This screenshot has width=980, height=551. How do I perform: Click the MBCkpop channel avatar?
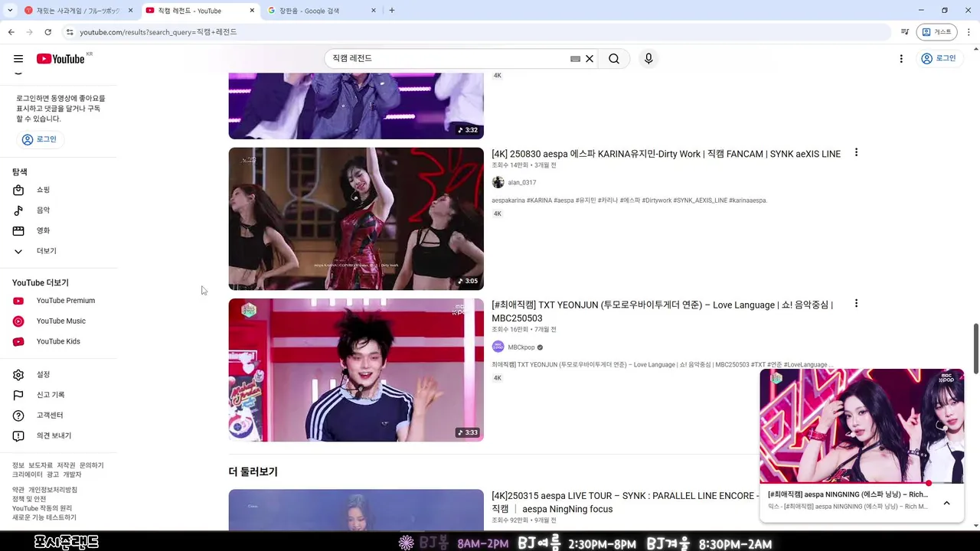pyautogui.click(x=498, y=347)
